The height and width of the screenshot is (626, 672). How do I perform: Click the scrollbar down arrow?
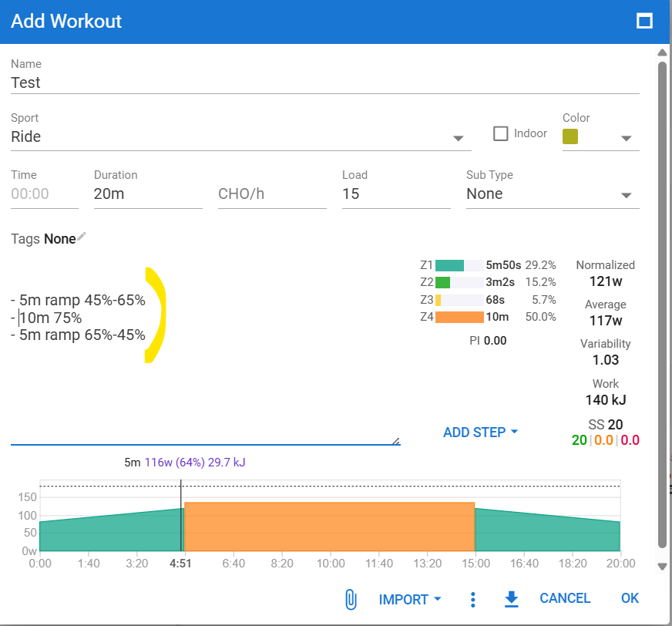click(x=662, y=566)
